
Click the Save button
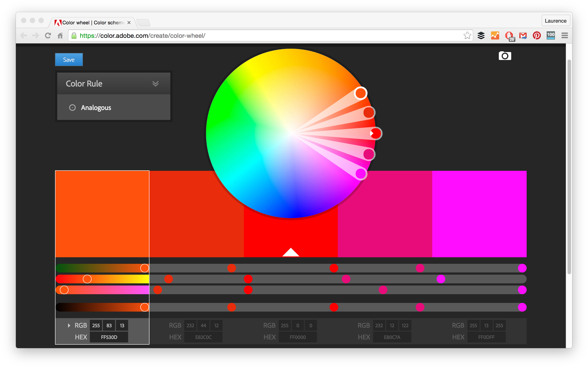click(69, 59)
